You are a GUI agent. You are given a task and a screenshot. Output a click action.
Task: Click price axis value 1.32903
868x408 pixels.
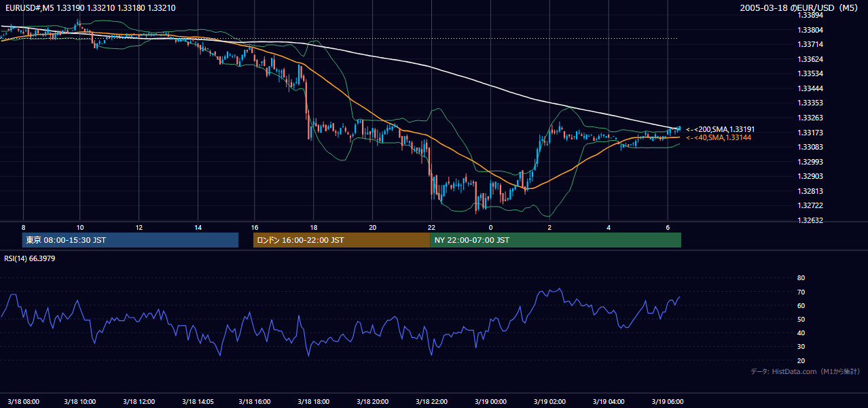810,176
